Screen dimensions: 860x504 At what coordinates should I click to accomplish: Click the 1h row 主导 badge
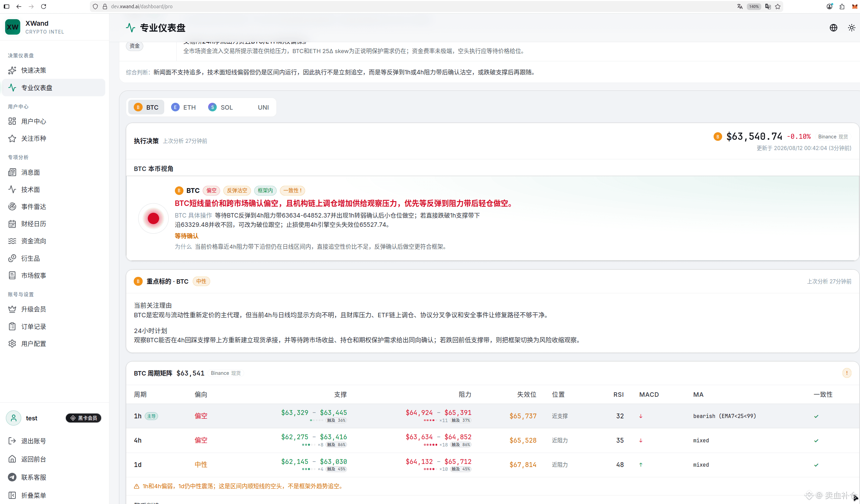(x=151, y=416)
